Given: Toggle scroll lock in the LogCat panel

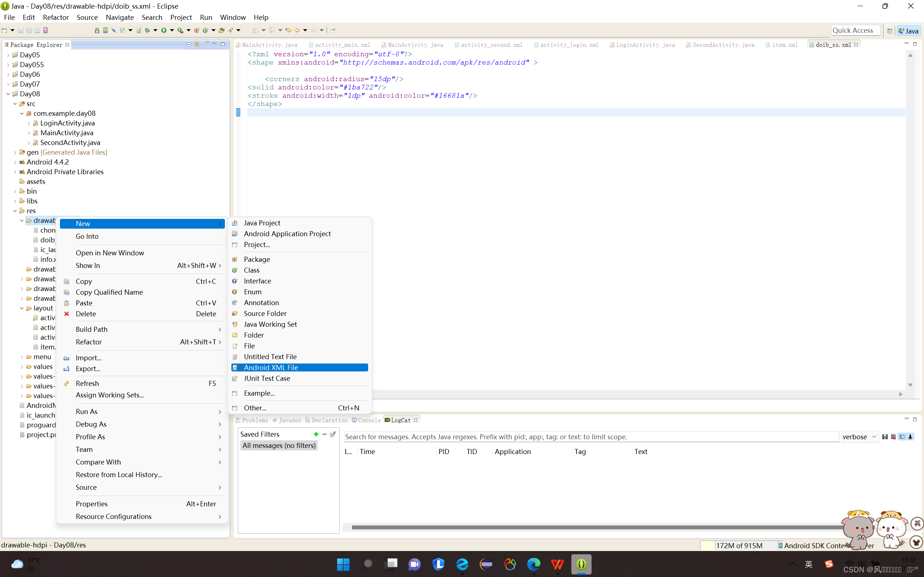Looking at the screenshot, I should click(911, 437).
